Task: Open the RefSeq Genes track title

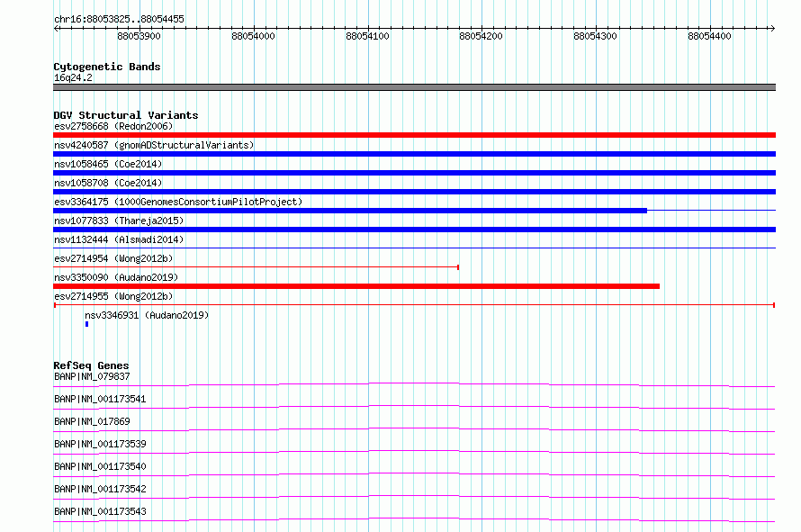Action: (91, 365)
